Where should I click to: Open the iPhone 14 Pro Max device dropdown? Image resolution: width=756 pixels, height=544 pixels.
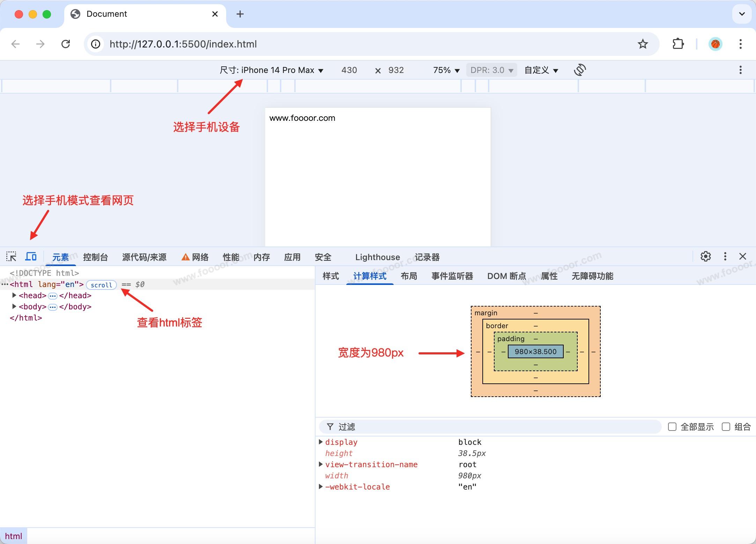[272, 70]
